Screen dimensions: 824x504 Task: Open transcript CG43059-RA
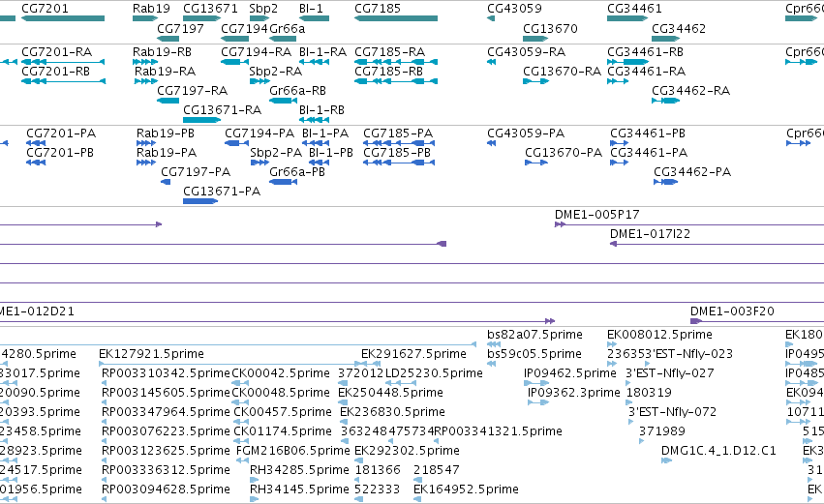coord(527,52)
